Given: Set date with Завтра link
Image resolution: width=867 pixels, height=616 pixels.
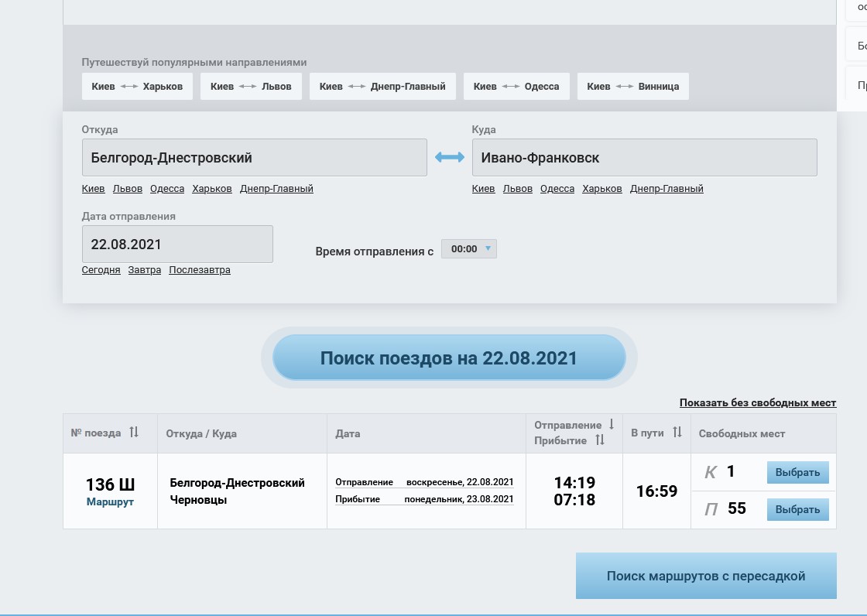Looking at the screenshot, I should pos(145,270).
